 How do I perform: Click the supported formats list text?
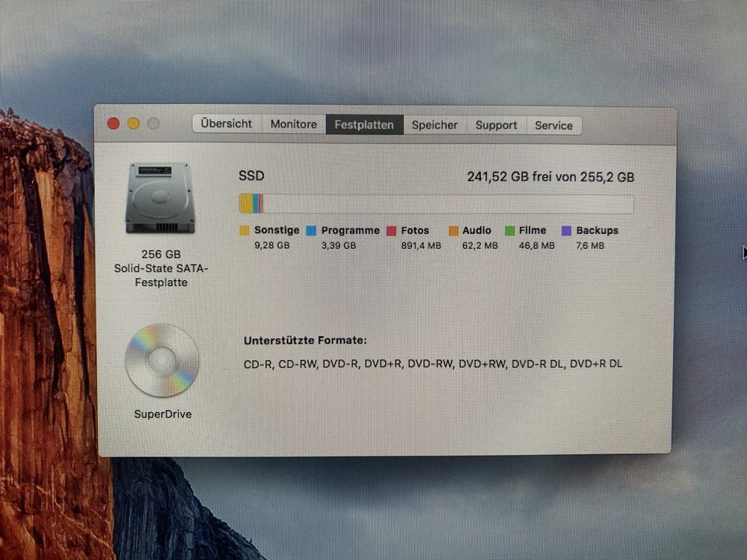pos(433,363)
